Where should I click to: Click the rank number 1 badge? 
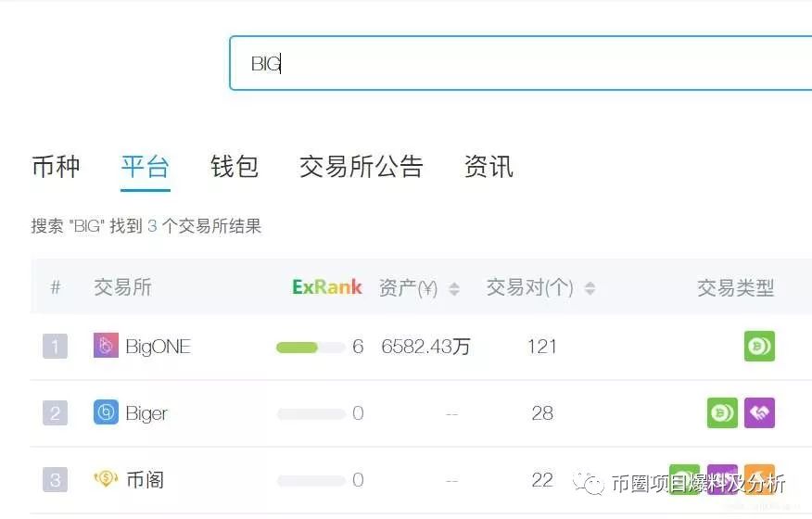(x=55, y=346)
